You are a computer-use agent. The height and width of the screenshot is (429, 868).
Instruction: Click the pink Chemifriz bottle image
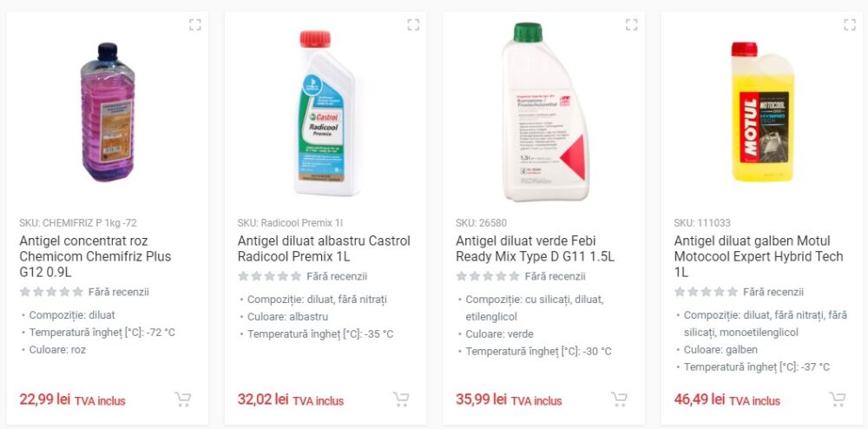click(108, 112)
